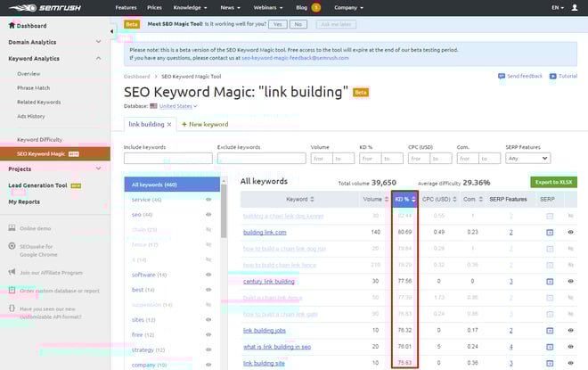Image resolution: width=588 pixels, height=370 pixels.
Task: Toggle visibility of software group
Action: (x=208, y=275)
